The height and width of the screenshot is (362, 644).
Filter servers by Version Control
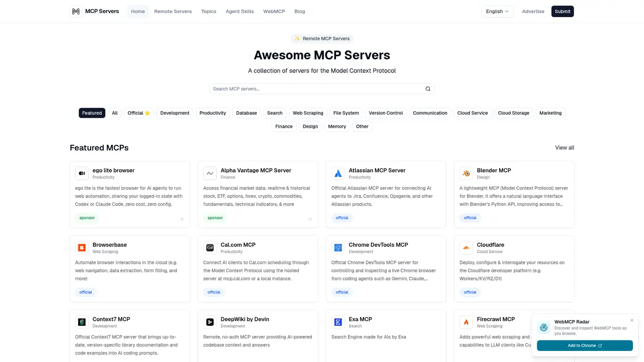point(386,113)
